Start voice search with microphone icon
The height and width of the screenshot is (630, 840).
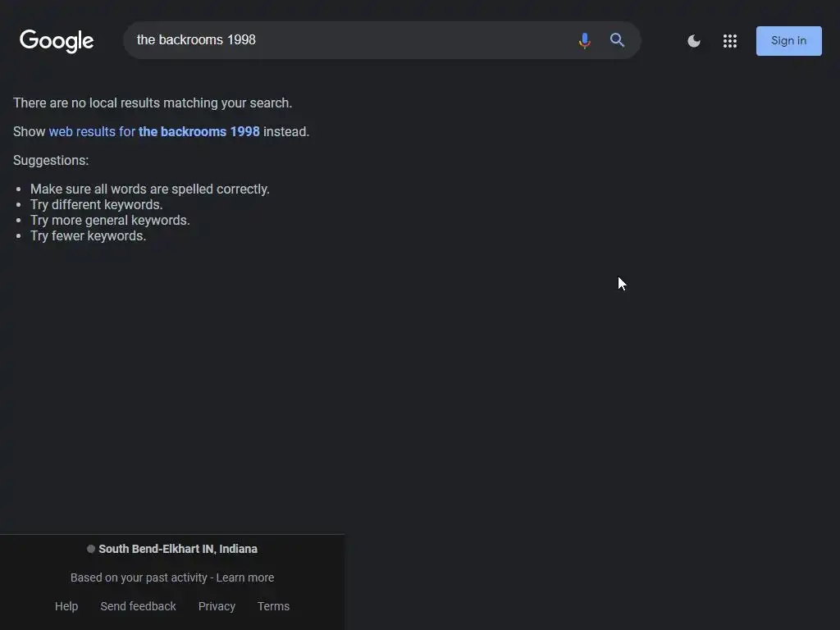(584, 41)
